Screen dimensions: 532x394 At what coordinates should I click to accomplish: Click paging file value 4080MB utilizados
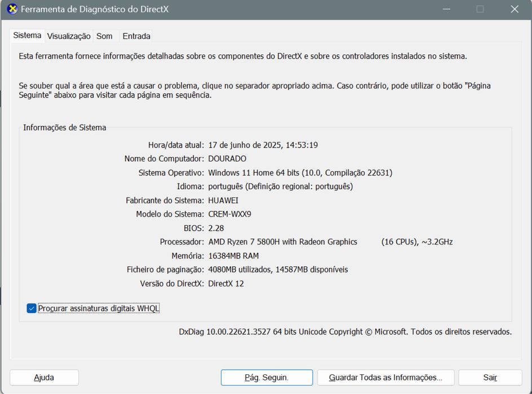coord(239,270)
